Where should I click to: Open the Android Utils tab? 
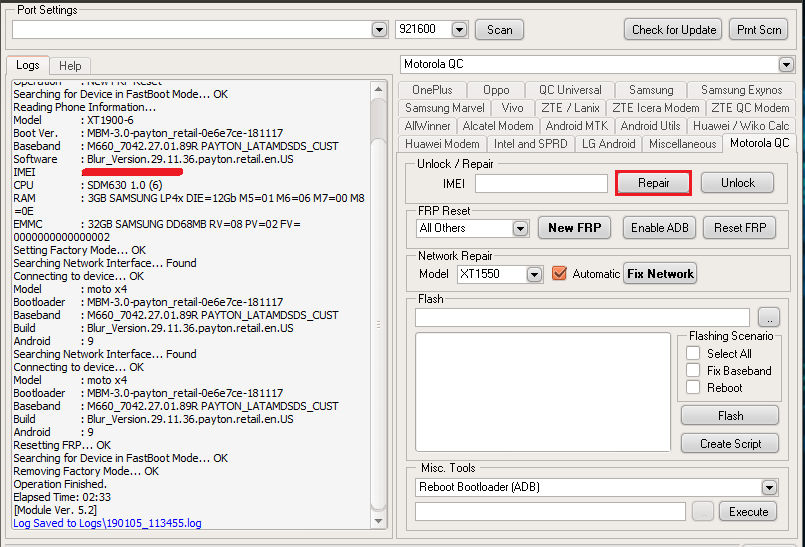(x=650, y=126)
